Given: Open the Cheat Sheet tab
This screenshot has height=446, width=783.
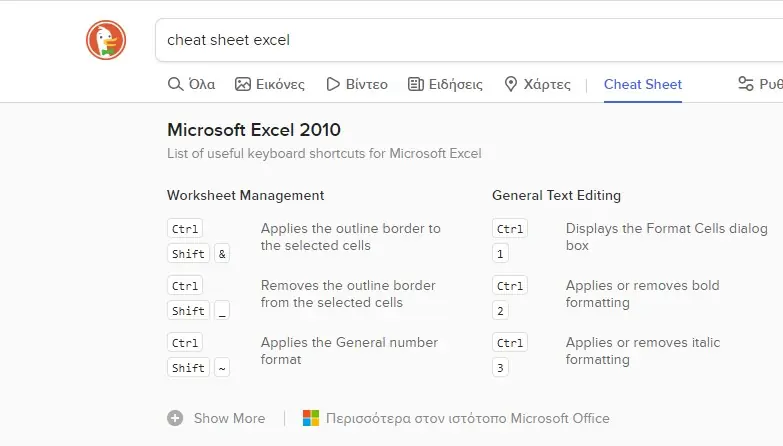Looking at the screenshot, I should (x=643, y=84).
